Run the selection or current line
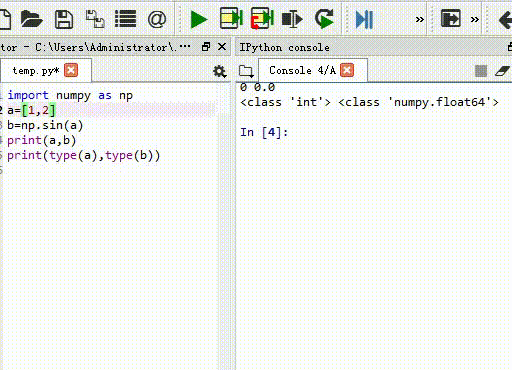Screen dimensions: 512x370 tap(292, 19)
